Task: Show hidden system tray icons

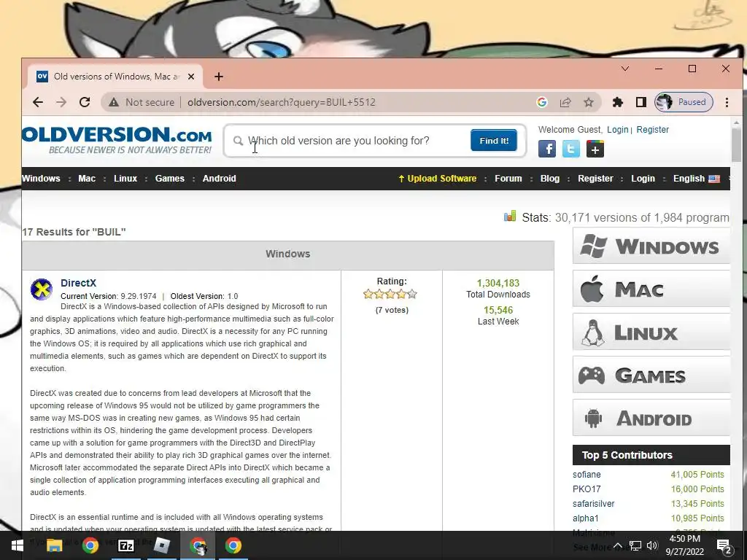Action: 617,545
